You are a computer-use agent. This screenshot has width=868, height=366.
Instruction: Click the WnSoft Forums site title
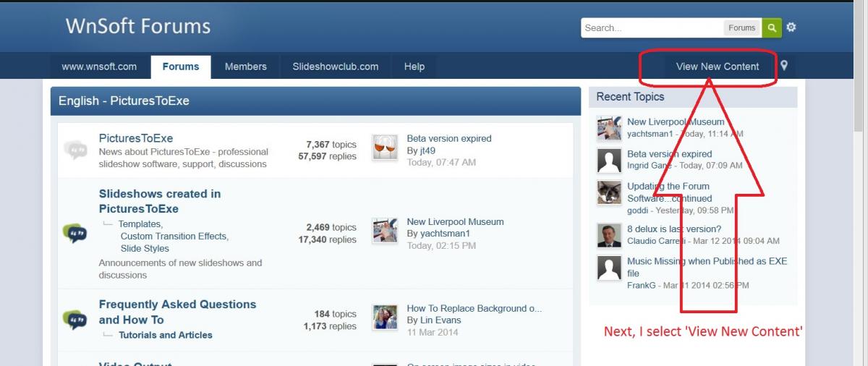tap(138, 27)
